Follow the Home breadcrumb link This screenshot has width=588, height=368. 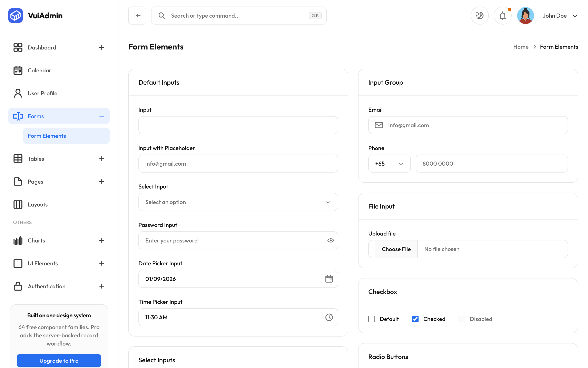521,47
